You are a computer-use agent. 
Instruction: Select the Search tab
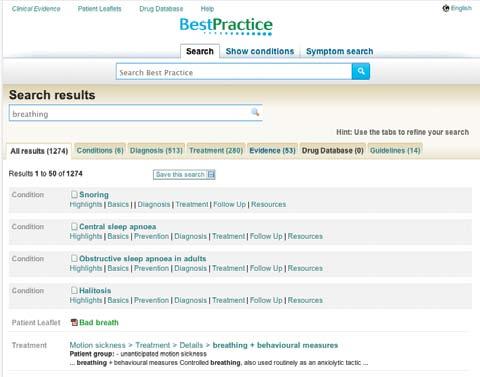coord(200,51)
